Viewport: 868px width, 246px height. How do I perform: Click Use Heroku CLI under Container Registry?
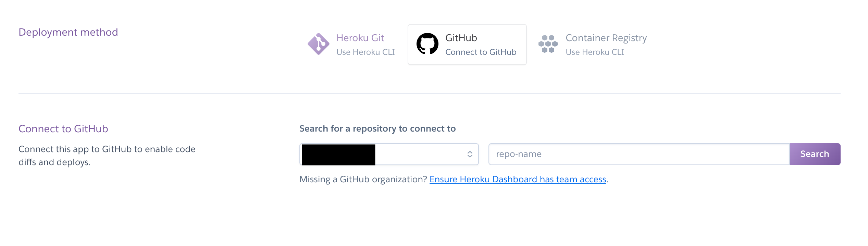click(595, 52)
